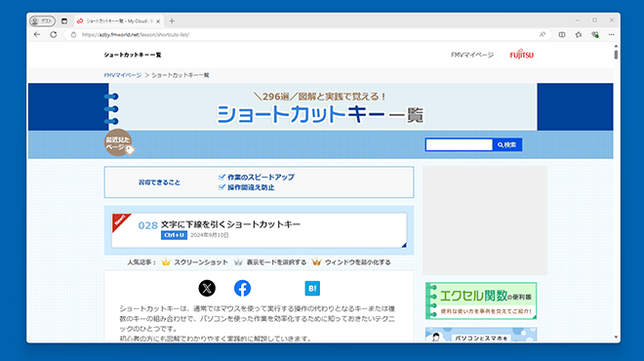Share with Hatena Bookmark B! icon
The image size is (644, 361).
pyautogui.click(x=312, y=288)
